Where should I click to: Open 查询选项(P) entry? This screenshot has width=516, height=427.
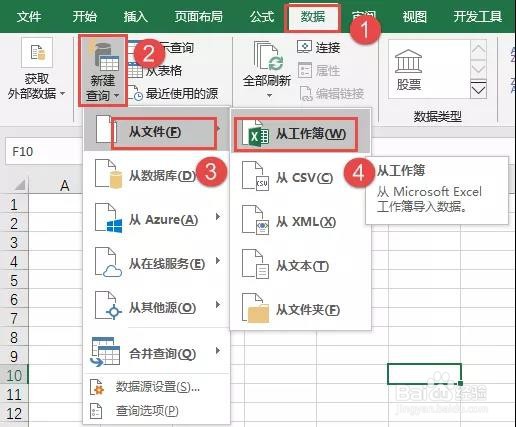[147, 411]
